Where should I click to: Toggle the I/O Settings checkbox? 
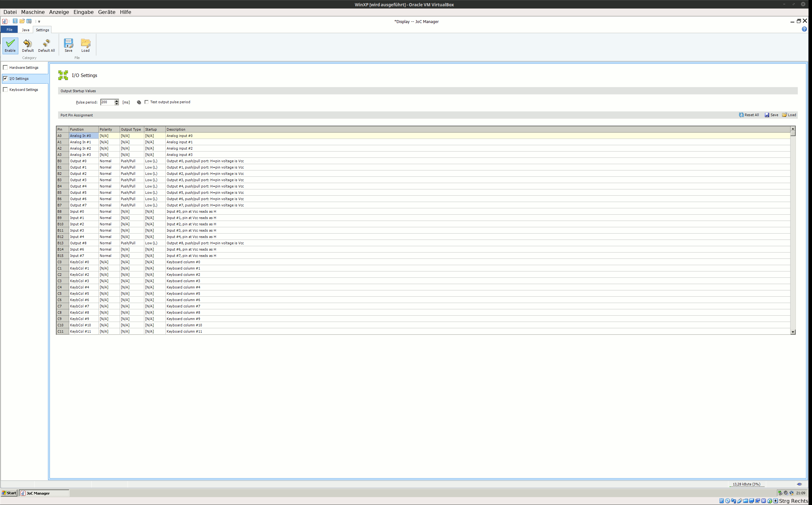5,79
